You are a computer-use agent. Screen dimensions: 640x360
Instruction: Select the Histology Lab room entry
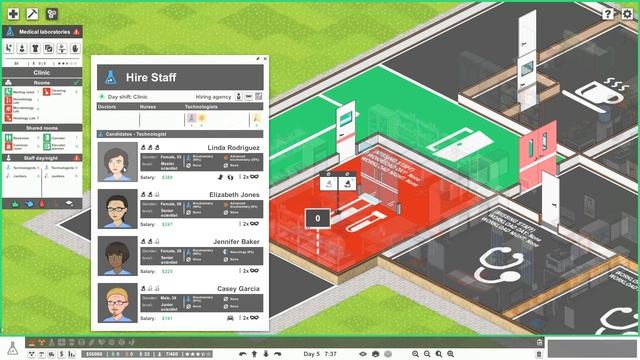(21, 118)
